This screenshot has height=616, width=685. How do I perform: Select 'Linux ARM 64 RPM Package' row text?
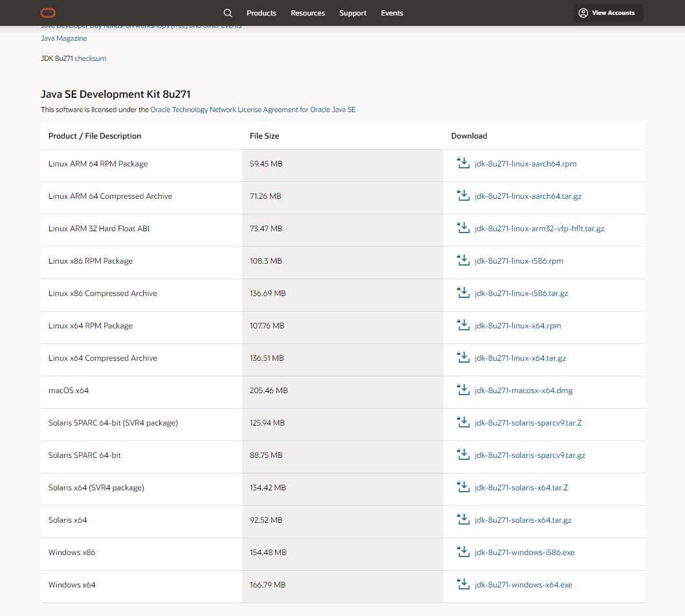tap(98, 164)
